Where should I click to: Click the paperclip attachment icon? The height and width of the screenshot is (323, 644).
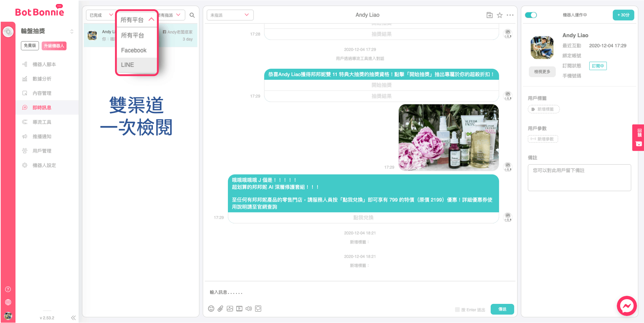220,309
